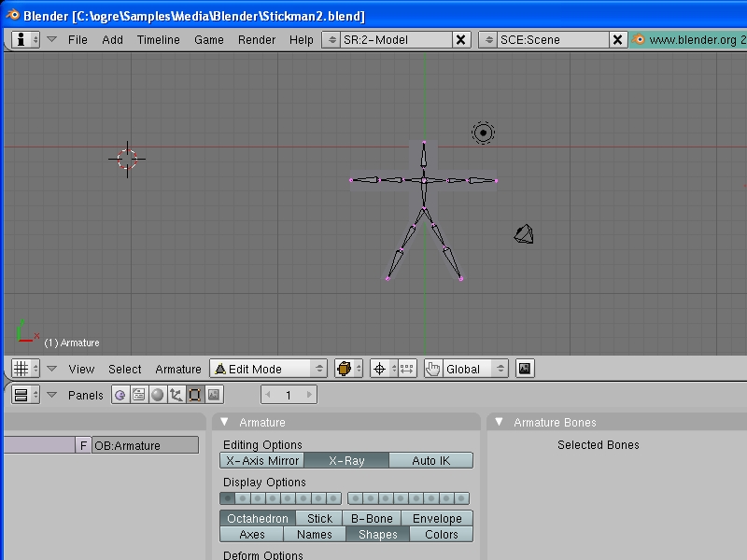Select Octahedron bone display

pos(258,518)
